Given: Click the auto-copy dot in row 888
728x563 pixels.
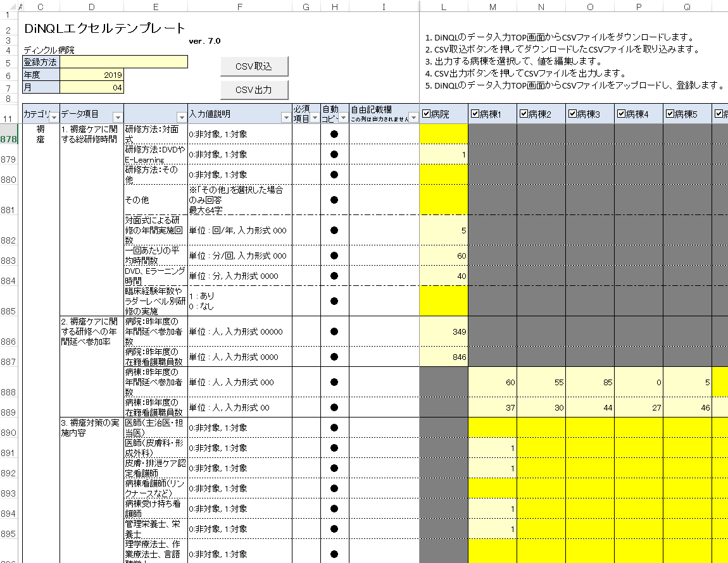Looking at the screenshot, I should tap(334, 382).
